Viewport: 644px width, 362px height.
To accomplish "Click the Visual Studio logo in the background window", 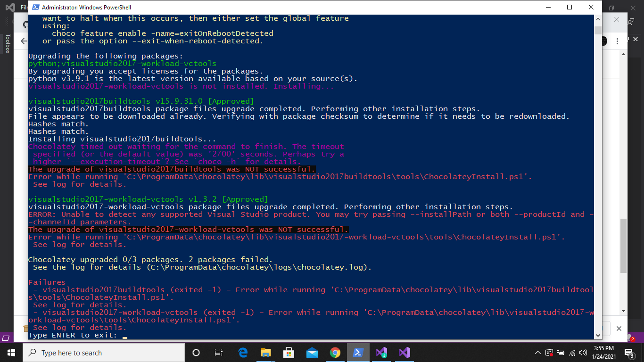I will [9, 8].
